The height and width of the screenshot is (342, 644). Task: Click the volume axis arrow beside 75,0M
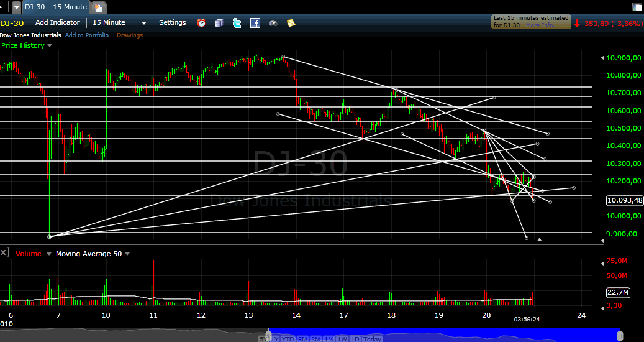click(602, 262)
